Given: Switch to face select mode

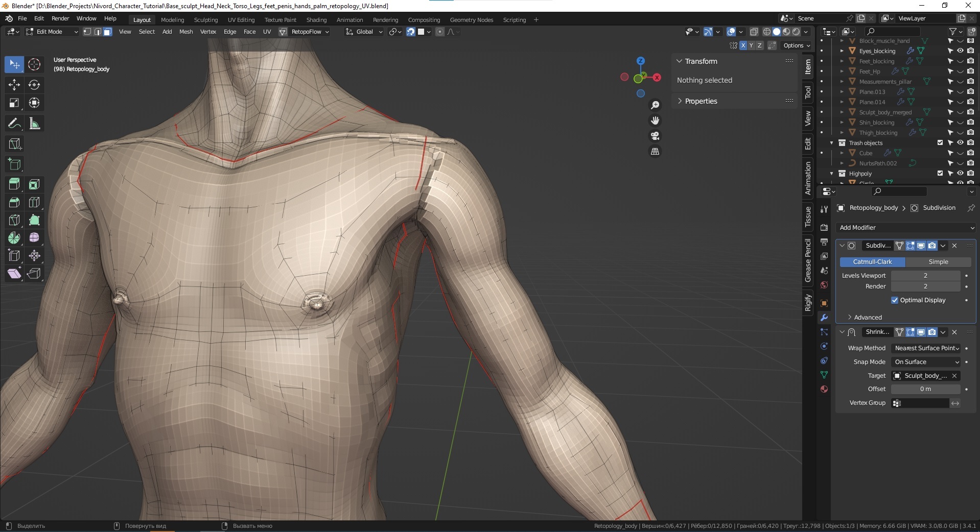Looking at the screenshot, I should (x=108, y=32).
